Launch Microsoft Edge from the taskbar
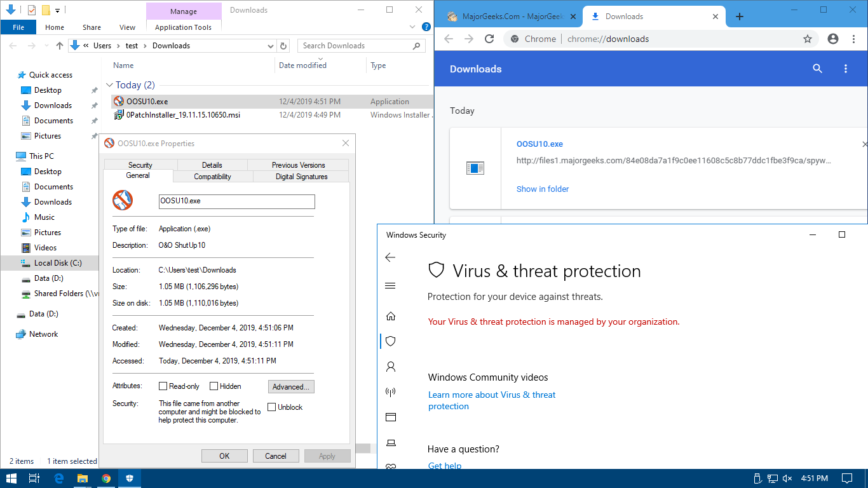This screenshot has height=488, width=868. pos(59,478)
